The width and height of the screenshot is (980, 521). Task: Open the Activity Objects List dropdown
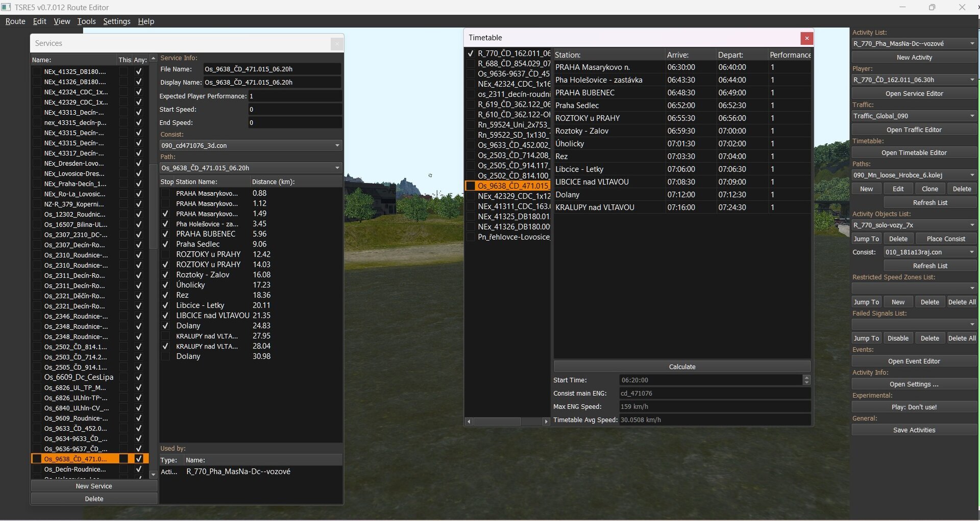click(914, 226)
